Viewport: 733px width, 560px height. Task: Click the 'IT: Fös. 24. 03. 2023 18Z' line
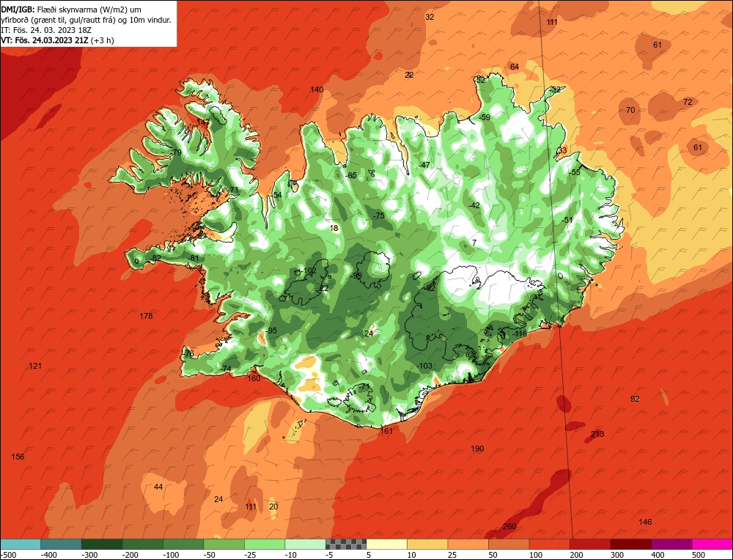click(x=46, y=30)
